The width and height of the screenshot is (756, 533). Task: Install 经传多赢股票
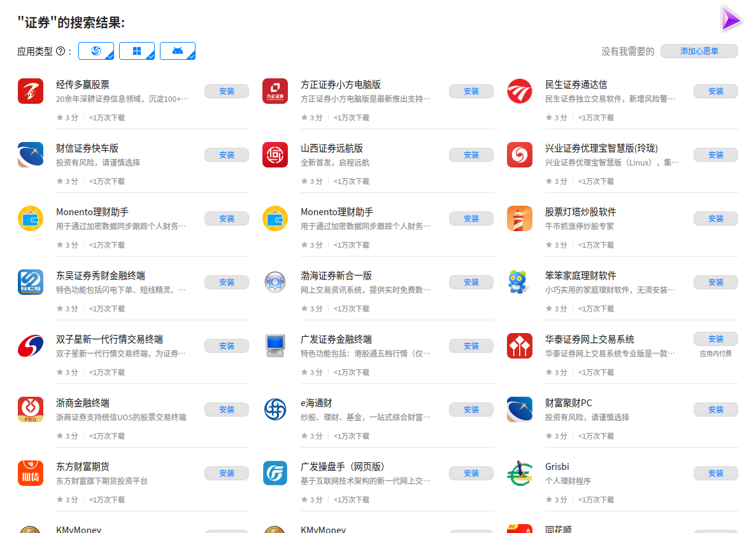click(227, 91)
